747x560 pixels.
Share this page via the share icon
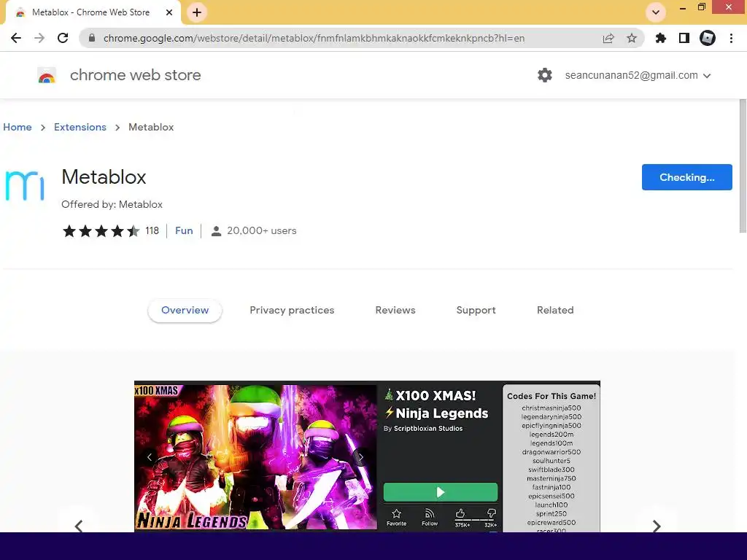click(x=608, y=38)
